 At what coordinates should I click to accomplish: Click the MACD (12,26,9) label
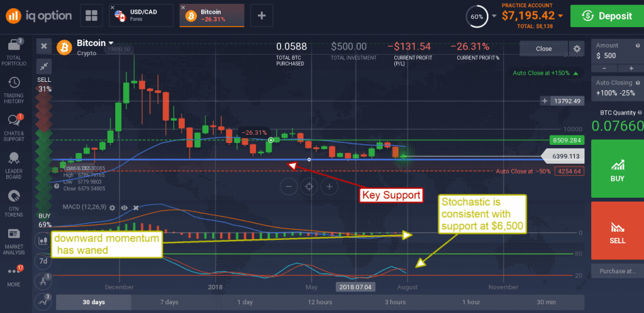85,208
